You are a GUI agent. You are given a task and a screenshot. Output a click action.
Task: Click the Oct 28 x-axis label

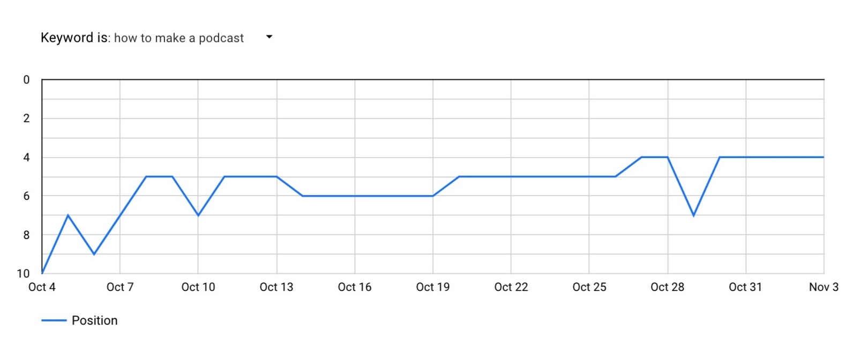(668, 287)
